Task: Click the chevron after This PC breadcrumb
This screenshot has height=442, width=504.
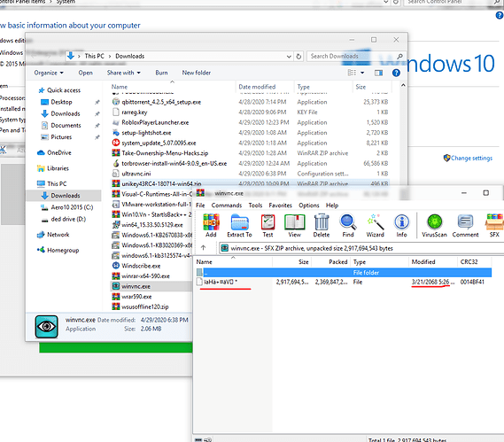Action: (x=110, y=57)
